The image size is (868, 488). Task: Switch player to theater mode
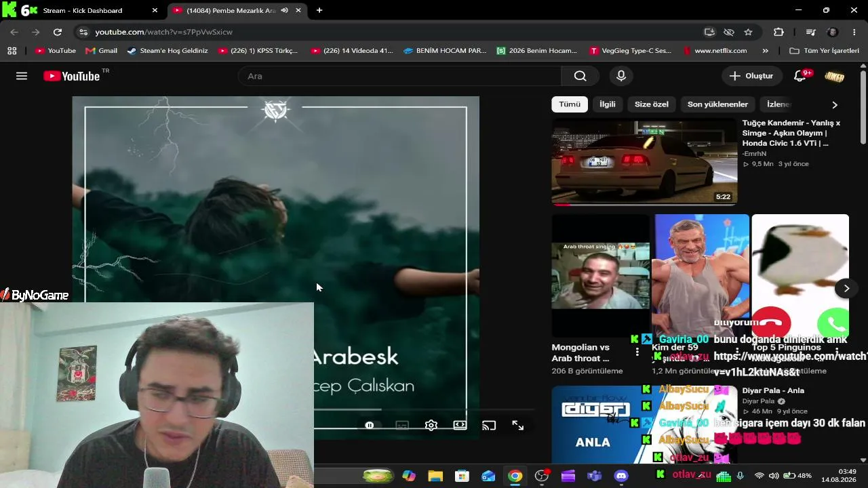(x=460, y=426)
